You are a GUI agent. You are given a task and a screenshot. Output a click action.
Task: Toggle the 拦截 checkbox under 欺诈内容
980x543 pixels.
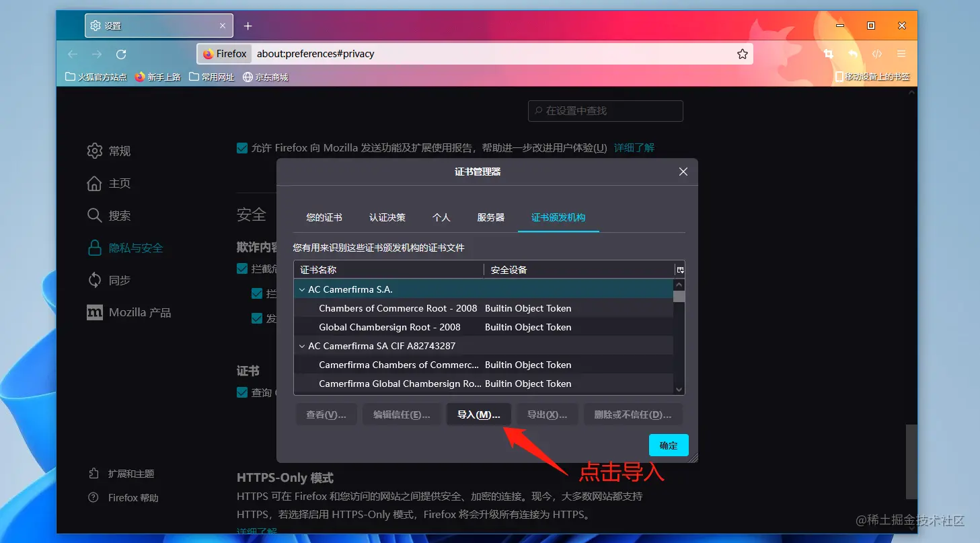242,268
